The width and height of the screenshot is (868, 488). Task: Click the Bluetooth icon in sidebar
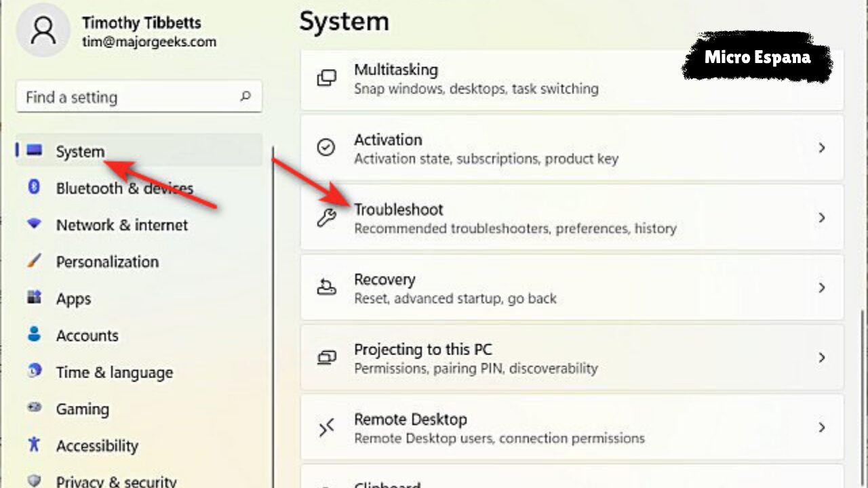pyautogui.click(x=34, y=187)
